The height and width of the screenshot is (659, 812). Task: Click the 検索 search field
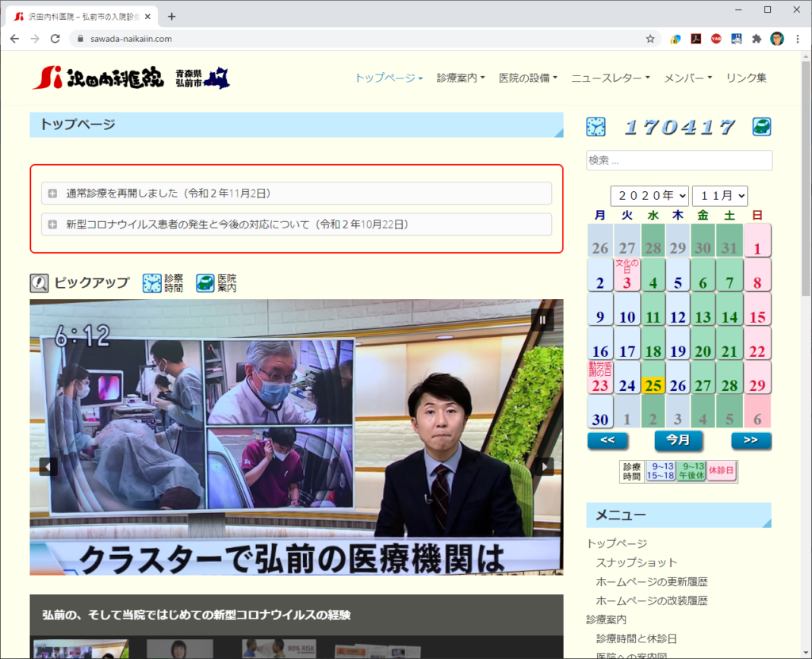tap(679, 160)
